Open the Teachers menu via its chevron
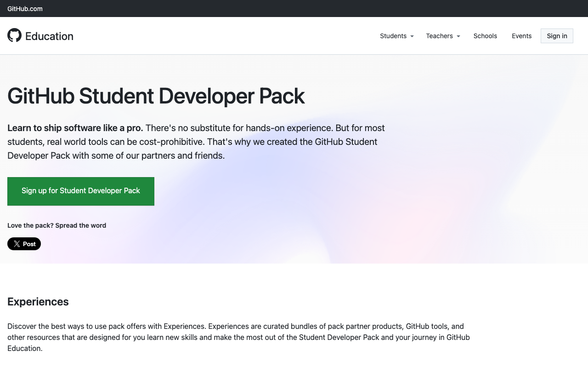Screen dimensions: 588x368 coord(458,36)
